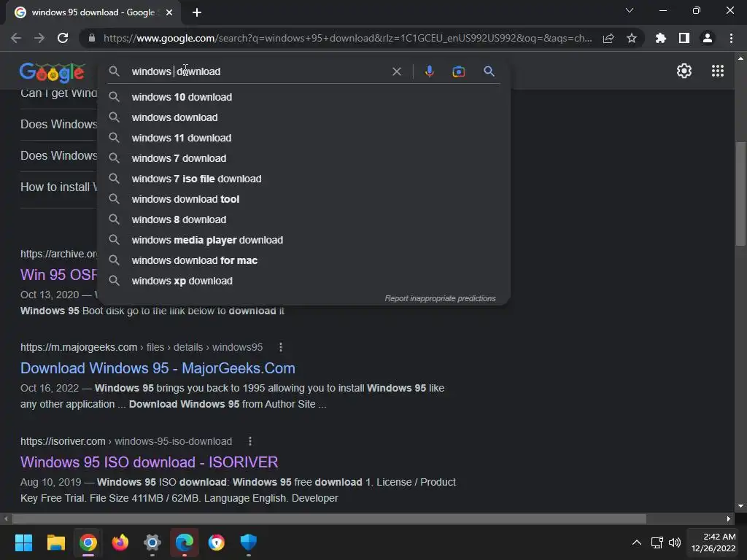Open Windows 95 ISO download - ISORIVER link
Image resolution: width=747 pixels, height=560 pixels.
pos(149,462)
